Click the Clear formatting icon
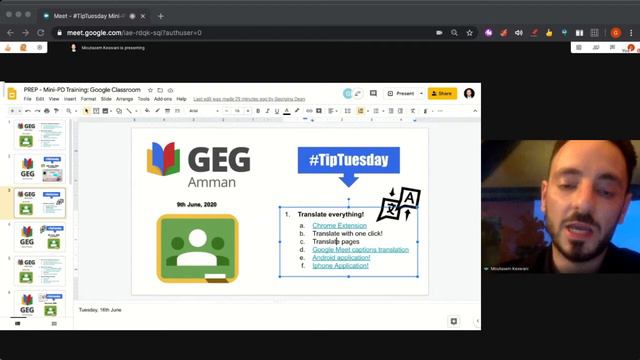The height and width of the screenshot is (360, 640). [x=413, y=111]
